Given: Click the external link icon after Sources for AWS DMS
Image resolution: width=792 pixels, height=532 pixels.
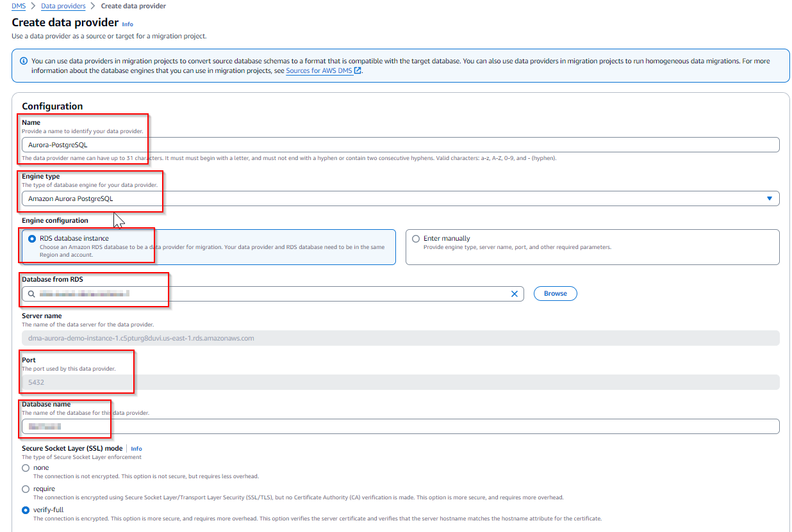Looking at the screenshot, I should click(358, 70).
